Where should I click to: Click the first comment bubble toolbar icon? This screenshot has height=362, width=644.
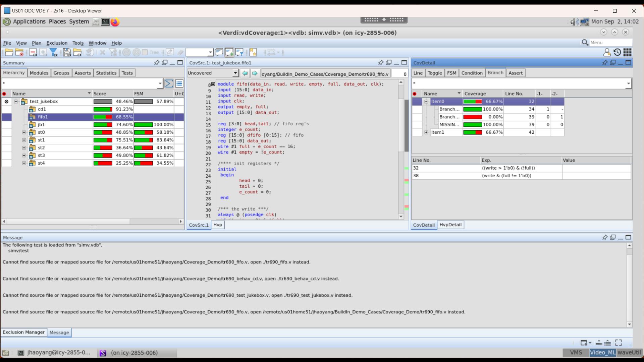pyautogui.click(x=219, y=52)
